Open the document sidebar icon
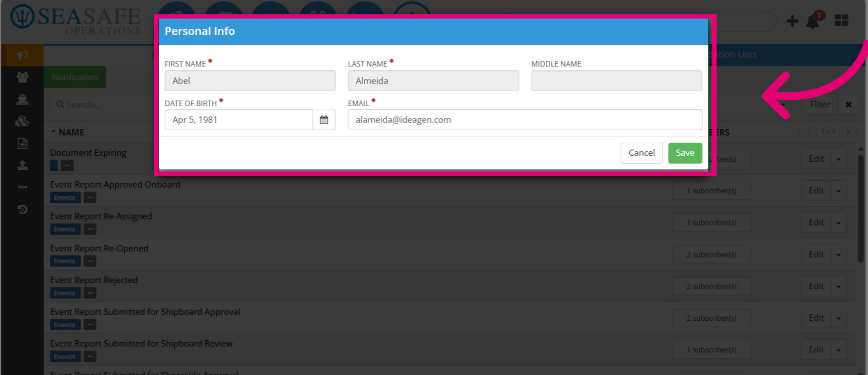 22,143
